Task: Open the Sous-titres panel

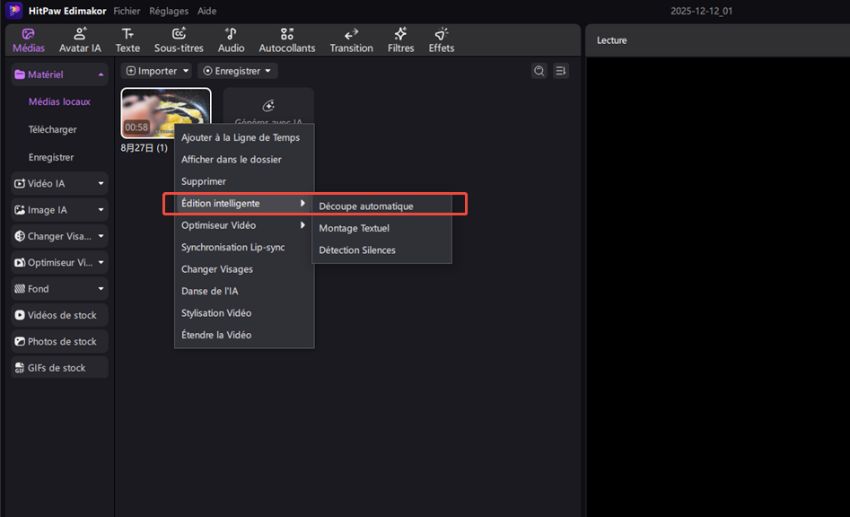Action: coord(178,40)
